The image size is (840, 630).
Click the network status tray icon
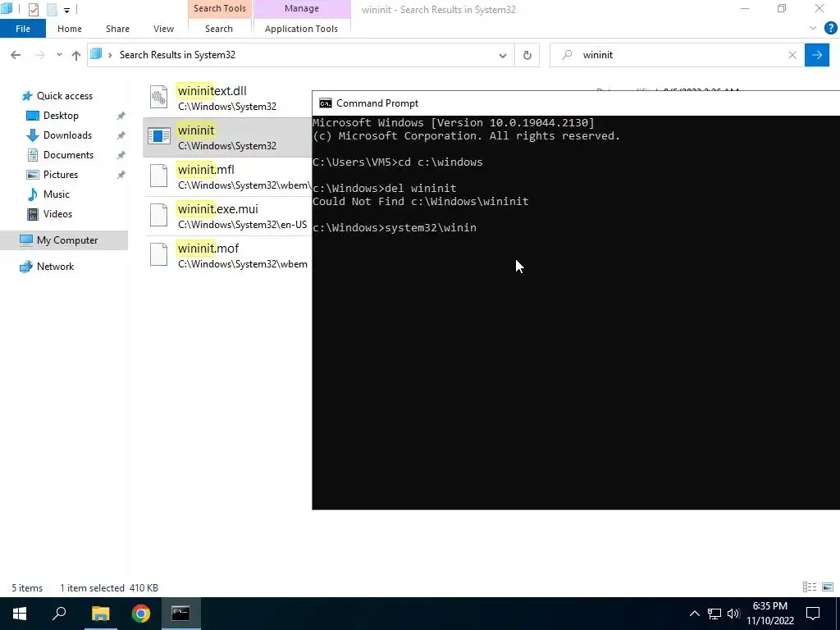[714, 614]
